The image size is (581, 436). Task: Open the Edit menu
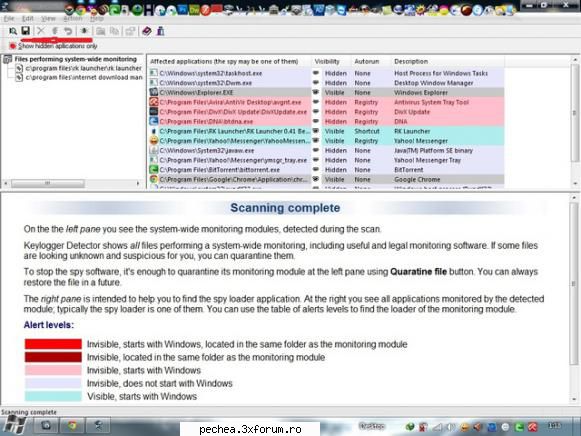28,18
